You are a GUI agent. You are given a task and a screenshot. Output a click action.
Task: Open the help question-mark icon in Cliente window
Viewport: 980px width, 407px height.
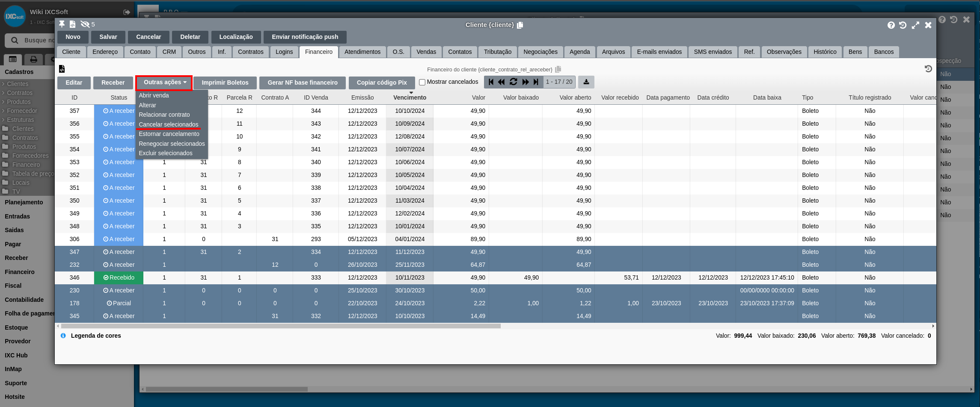(891, 25)
